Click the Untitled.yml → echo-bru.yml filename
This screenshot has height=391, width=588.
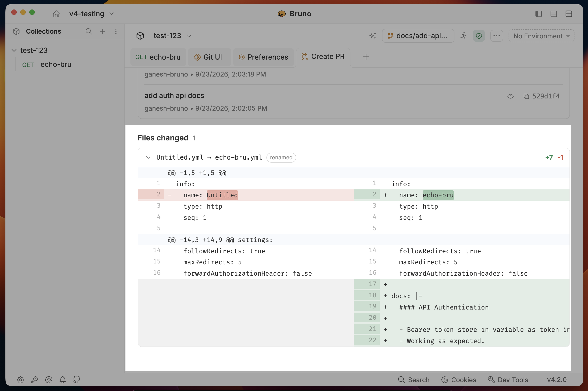click(x=209, y=157)
